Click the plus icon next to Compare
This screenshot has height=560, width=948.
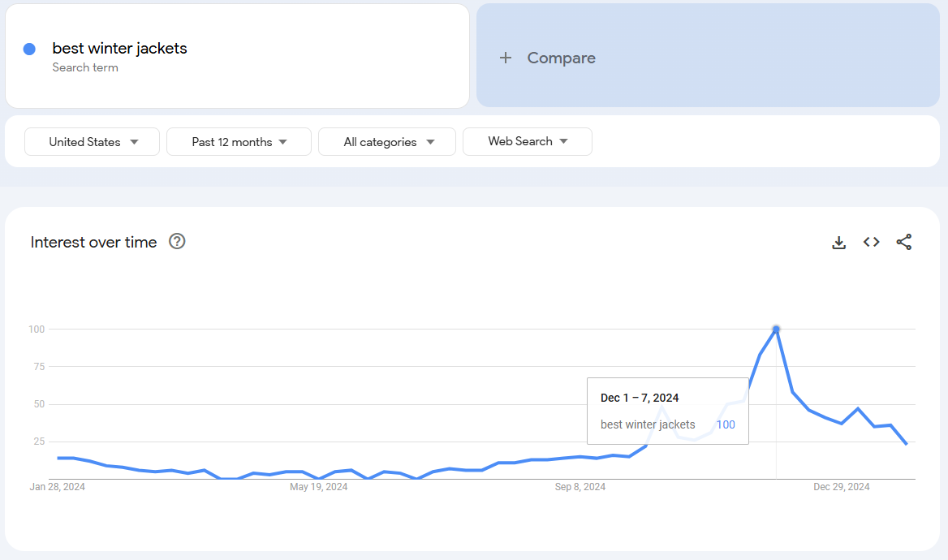[x=505, y=58]
